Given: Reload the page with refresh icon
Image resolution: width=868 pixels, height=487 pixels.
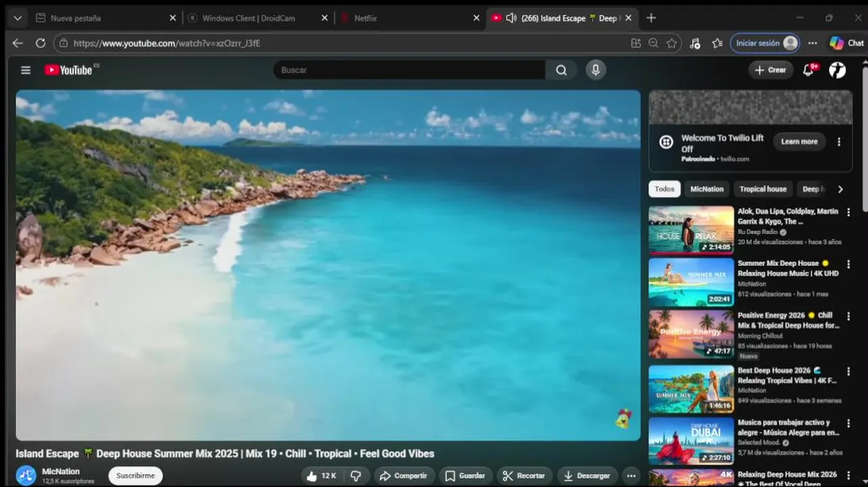Looking at the screenshot, I should tap(41, 43).
